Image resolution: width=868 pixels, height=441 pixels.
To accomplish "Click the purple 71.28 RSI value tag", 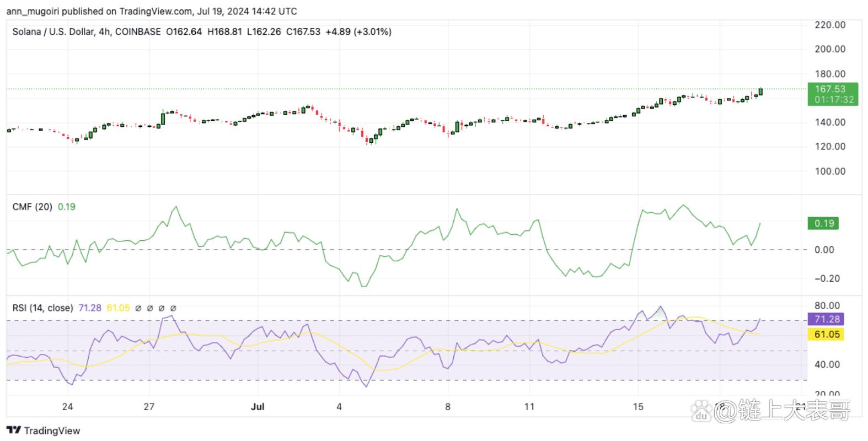I will [826, 319].
